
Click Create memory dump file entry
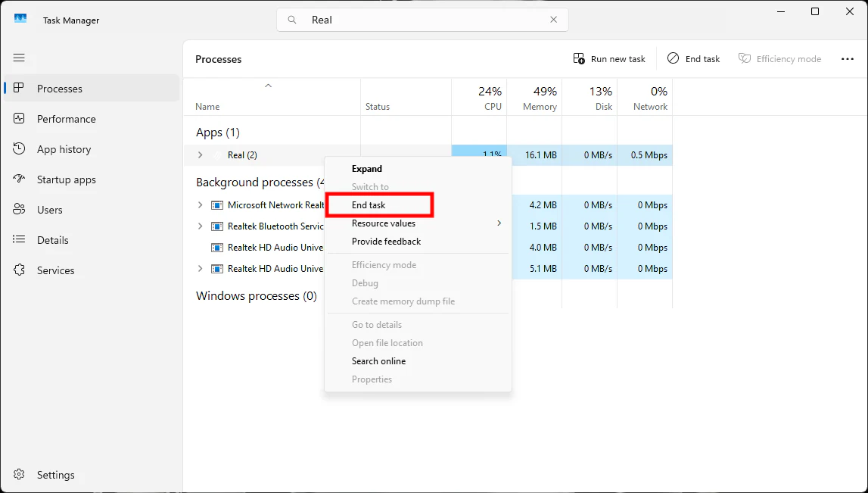pyautogui.click(x=418, y=301)
